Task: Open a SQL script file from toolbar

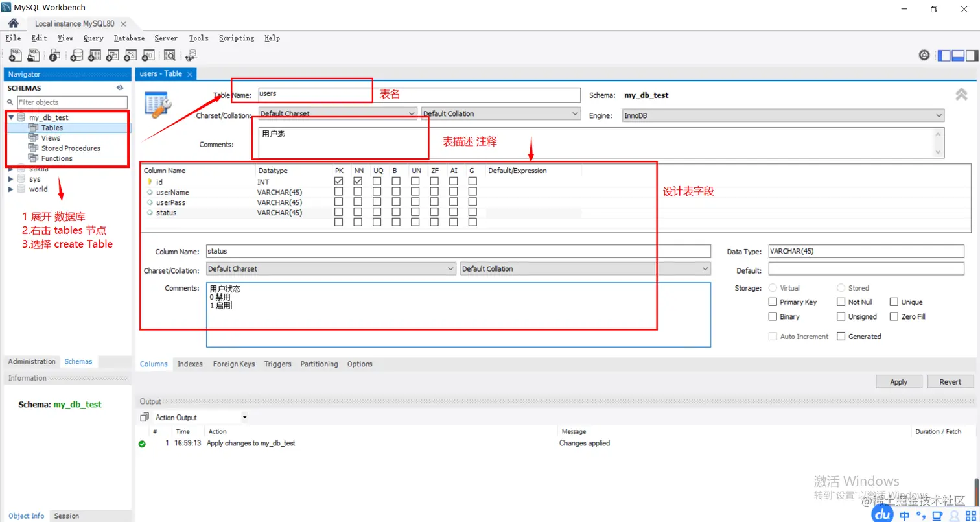Action: [x=32, y=55]
